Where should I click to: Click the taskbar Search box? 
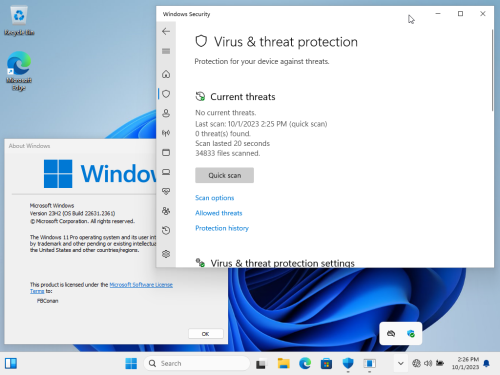click(x=197, y=363)
